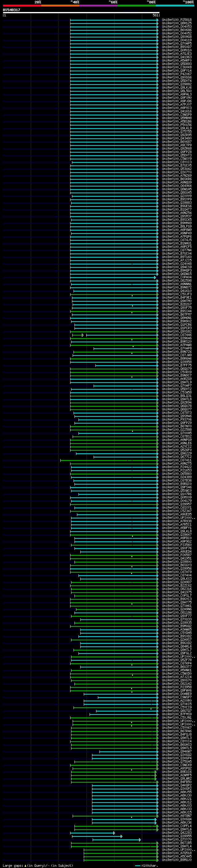197x868 pixels.
Task: Click the UniRef100_Q41610 label
Action: (177, 291)
